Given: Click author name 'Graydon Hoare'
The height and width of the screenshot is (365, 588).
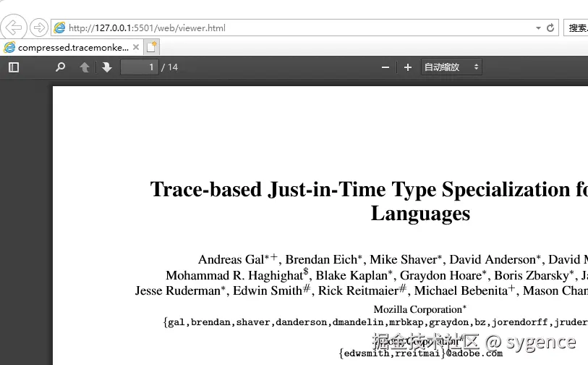Looking at the screenshot, I should [440, 275].
